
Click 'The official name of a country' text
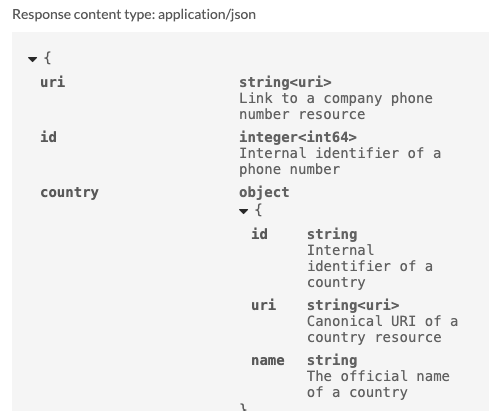coord(378,384)
